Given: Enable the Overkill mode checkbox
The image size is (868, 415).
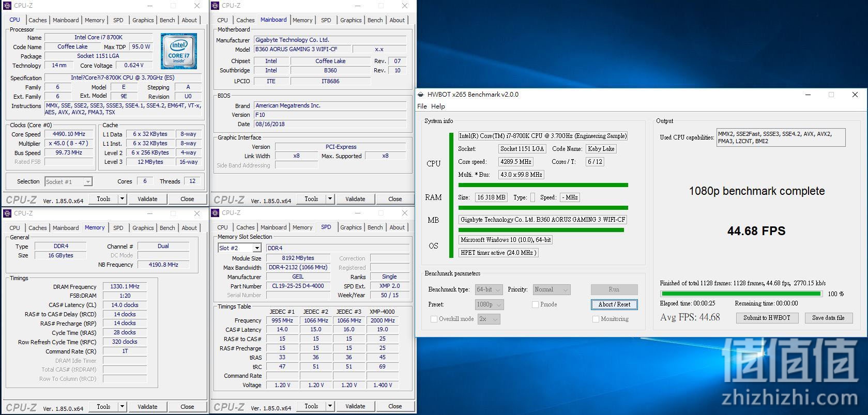Looking at the screenshot, I should point(434,319).
